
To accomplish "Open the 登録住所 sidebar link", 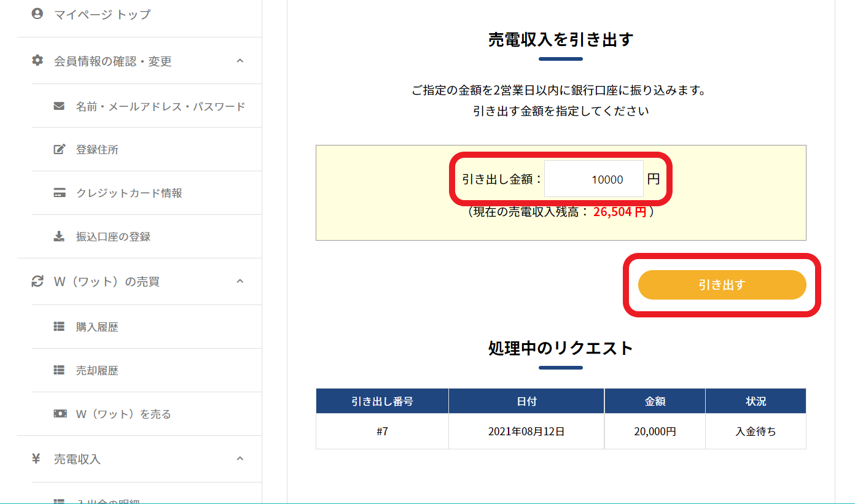I will tap(97, 149).
